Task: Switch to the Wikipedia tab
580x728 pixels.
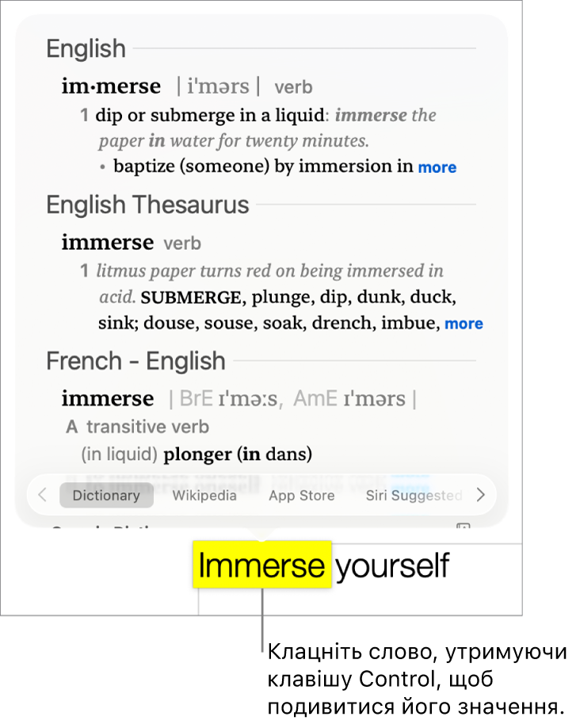Action: (204, 496)
